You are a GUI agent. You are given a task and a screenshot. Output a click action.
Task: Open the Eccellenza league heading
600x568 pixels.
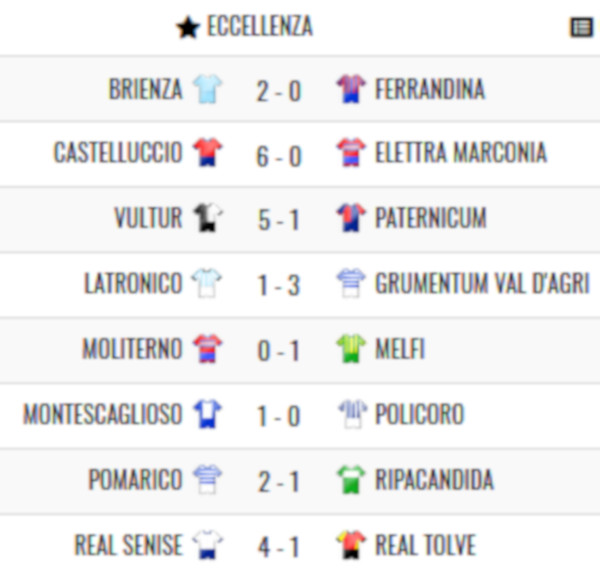[x=260, y=26]
